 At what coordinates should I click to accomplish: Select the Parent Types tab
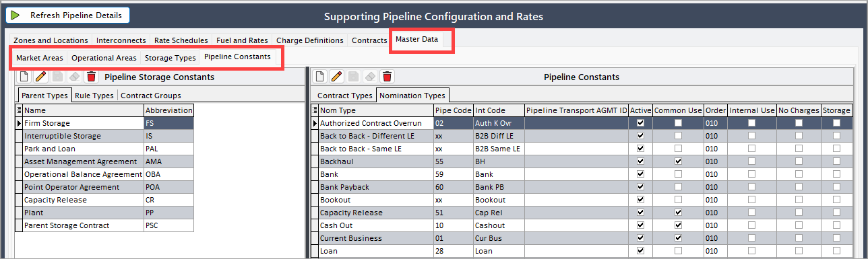[x=44, y=96]
